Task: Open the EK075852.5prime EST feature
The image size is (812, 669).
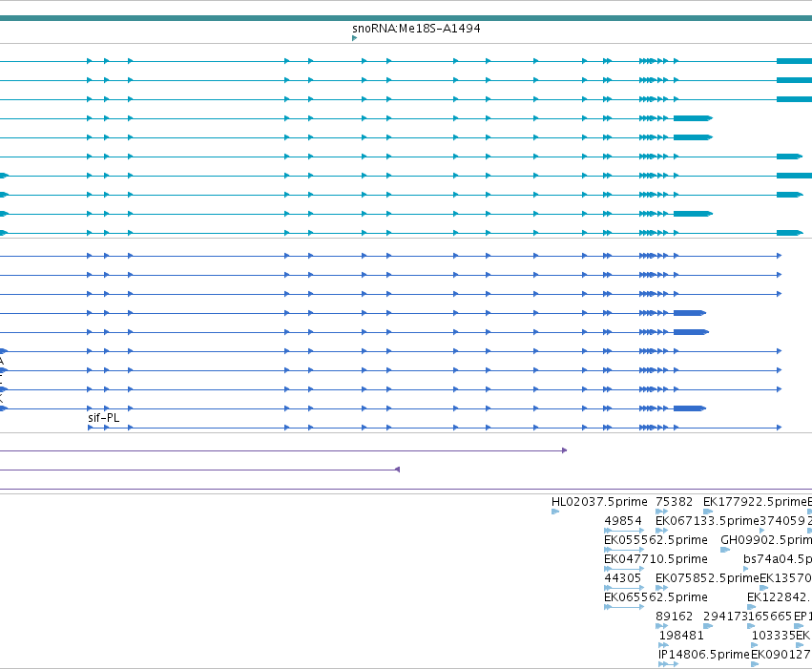Action: tap(661, 588)
